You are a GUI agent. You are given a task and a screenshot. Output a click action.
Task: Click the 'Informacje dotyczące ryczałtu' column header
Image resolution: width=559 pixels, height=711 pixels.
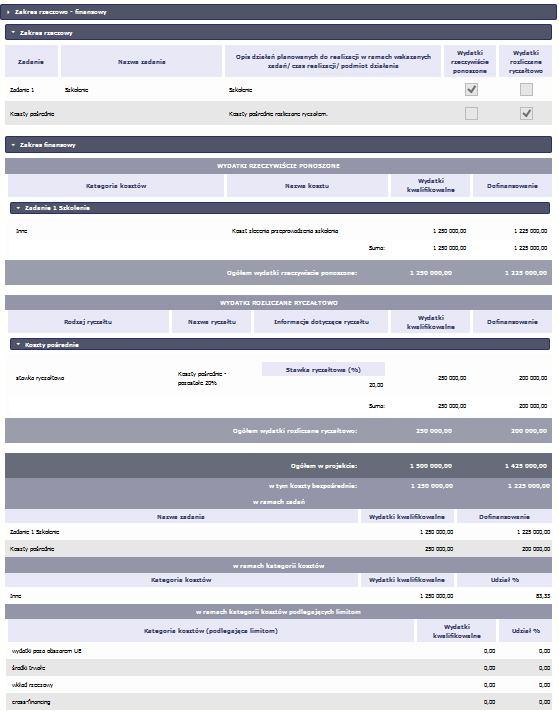[x=321, y=321]
